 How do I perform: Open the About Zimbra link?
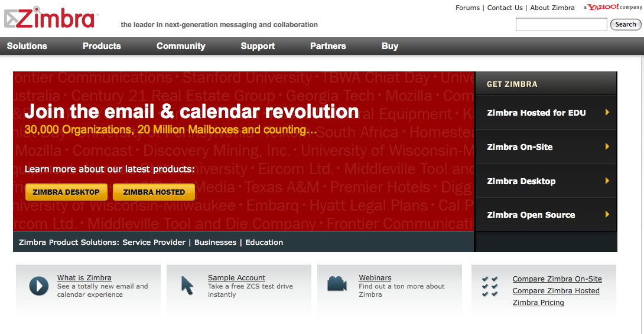pyautogui.click(x=552, y=8)
